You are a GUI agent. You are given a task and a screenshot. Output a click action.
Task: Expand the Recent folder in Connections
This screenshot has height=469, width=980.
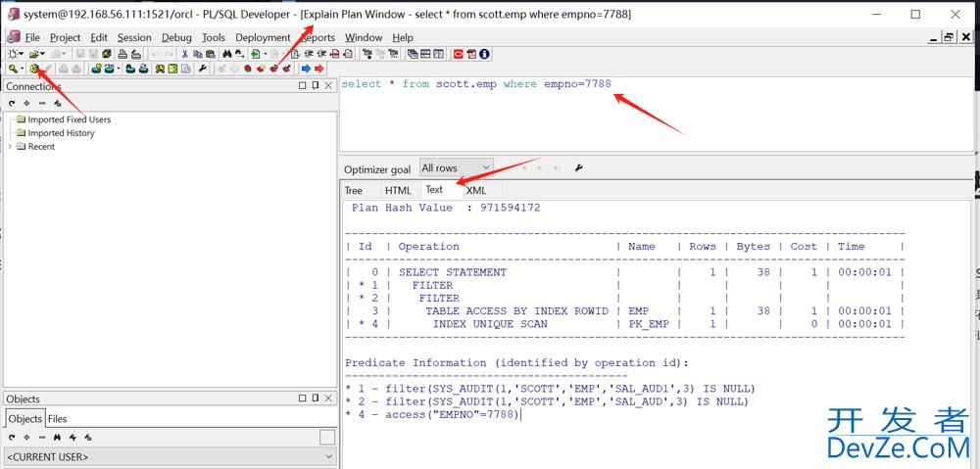tap(10, 147)
